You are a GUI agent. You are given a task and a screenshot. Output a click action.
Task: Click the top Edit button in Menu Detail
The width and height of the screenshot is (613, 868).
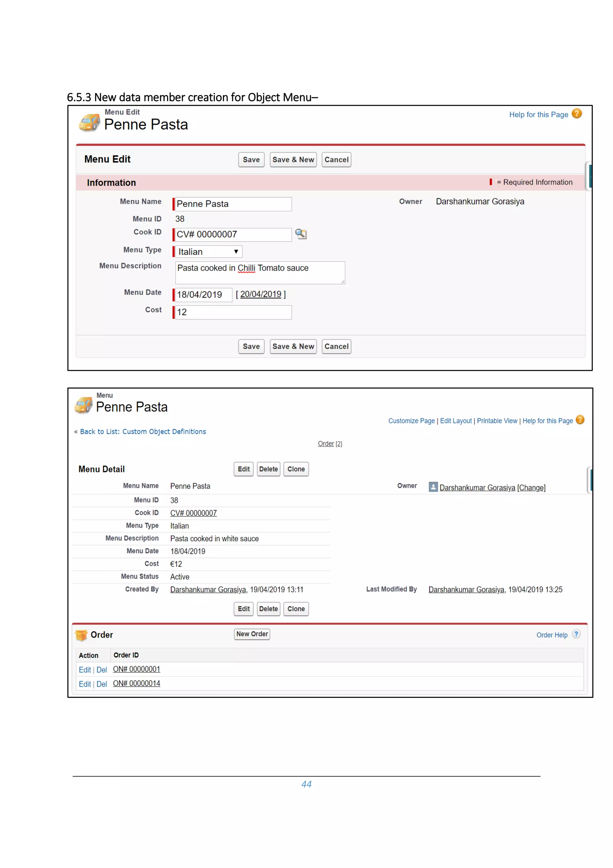pyautogui.click(x=244, y=469)
